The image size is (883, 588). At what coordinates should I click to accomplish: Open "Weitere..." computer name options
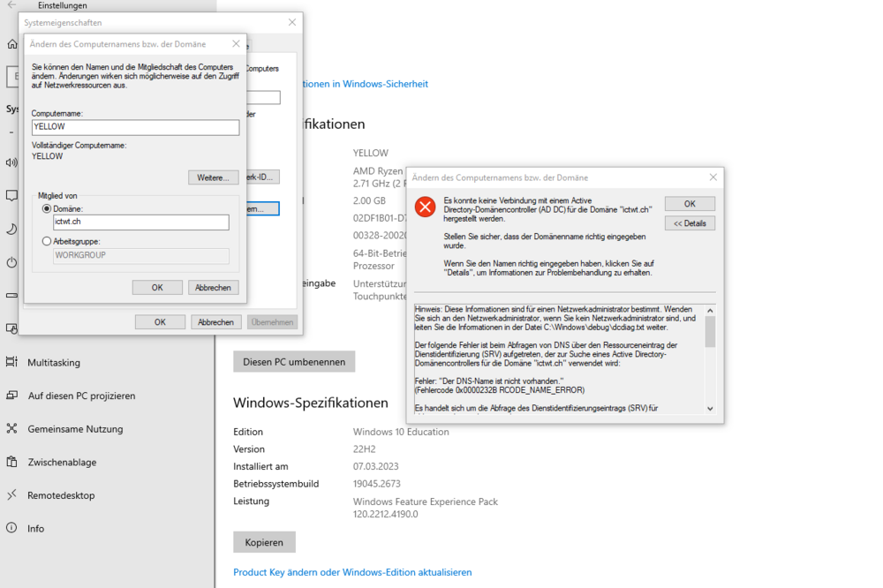tap(214, 177)
